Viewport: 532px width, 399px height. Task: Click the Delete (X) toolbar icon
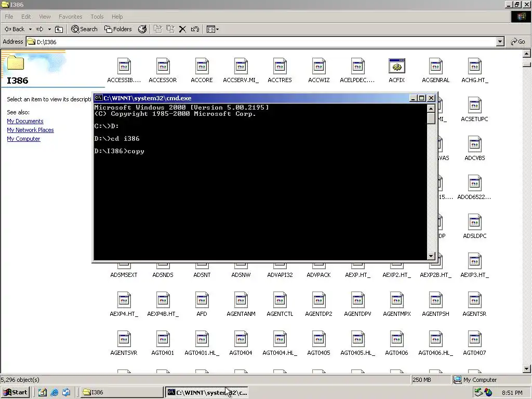[182, 29]
